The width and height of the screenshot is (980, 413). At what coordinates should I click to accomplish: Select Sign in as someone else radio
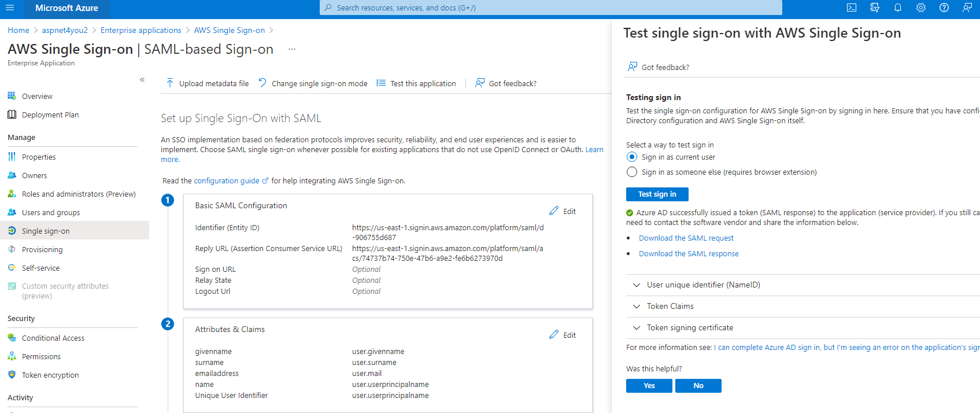coord(632,172)
